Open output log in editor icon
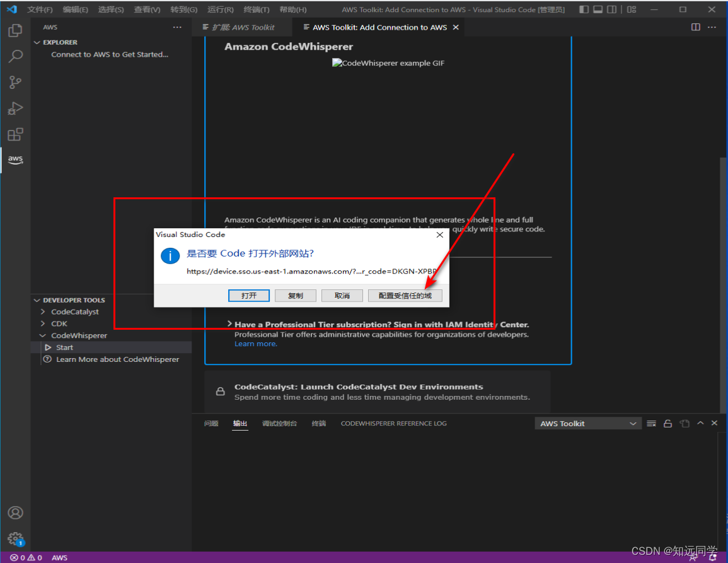The image size is (728, 563). pyautogui.click(x=685, y=424)
